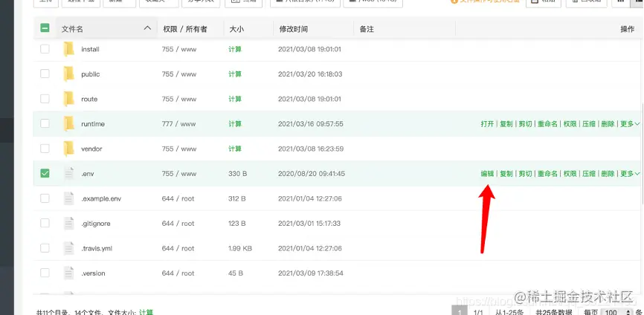Click 权限 action in the .env row

(570, 174)
